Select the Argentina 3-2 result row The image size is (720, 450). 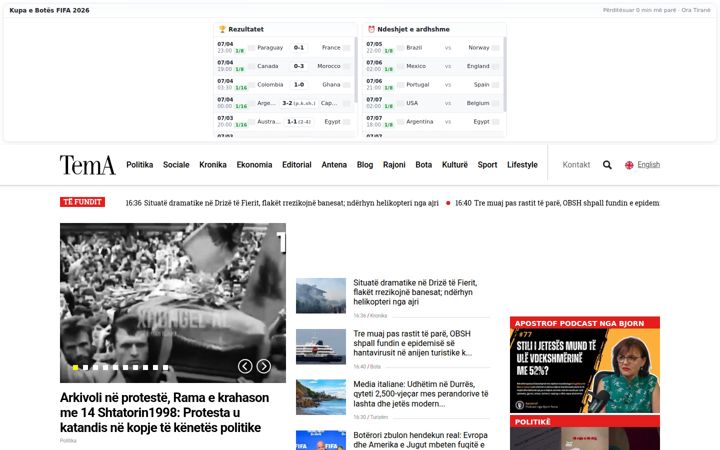click(x=284, y=103)
